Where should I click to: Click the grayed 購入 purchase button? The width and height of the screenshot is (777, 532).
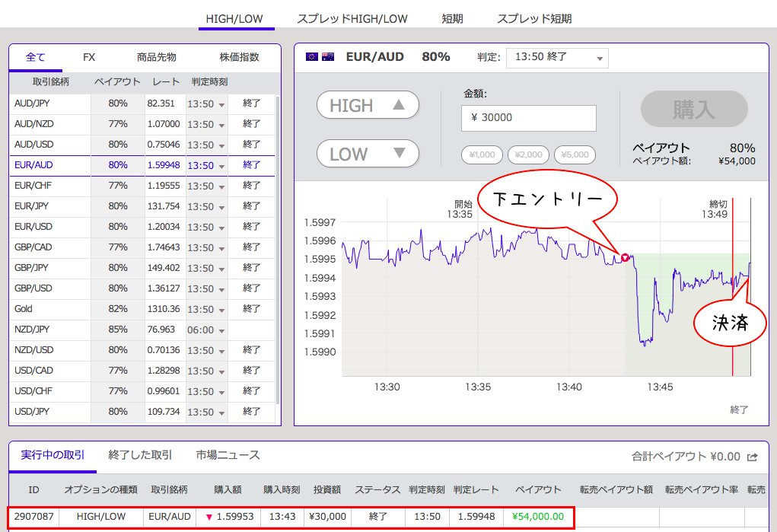tap(693, 109)
